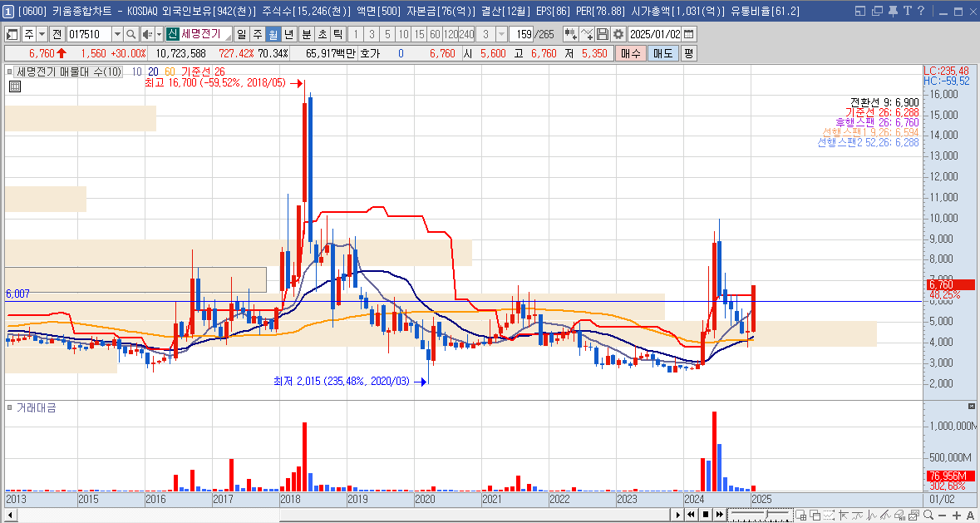Click the horizontal scrollbar left arrow
The height and width of the screenshot is (523, 980).
pos(9,515)
